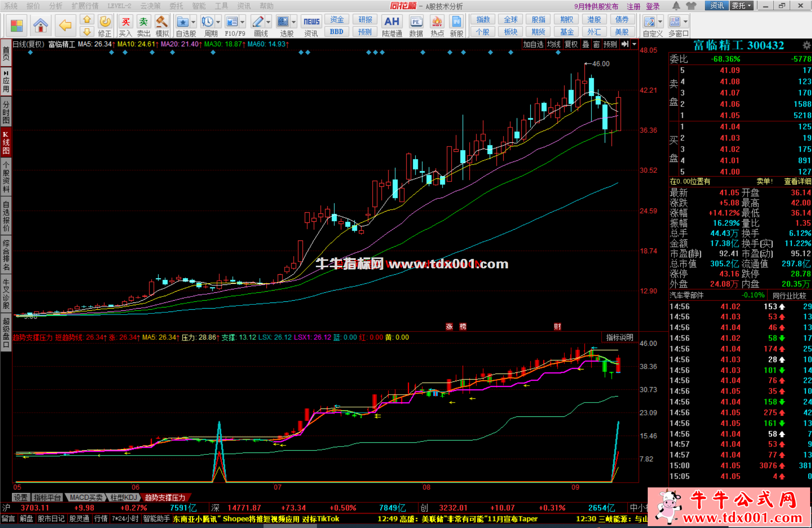Viewport: 812px width, 528px height.
Task: Click the jump-to-end arrow icon on chart toolbar
Action: [625, 44]
